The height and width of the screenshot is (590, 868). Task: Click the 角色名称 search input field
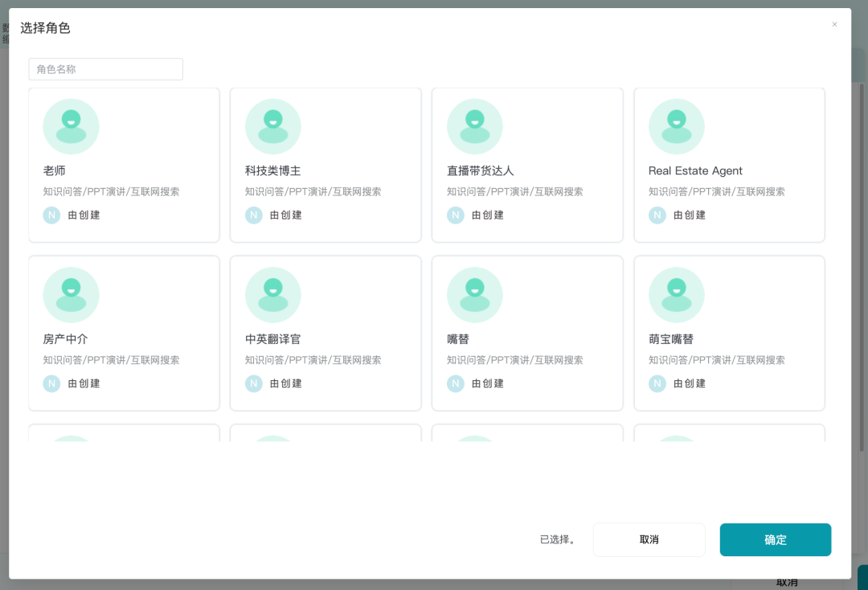105,69
